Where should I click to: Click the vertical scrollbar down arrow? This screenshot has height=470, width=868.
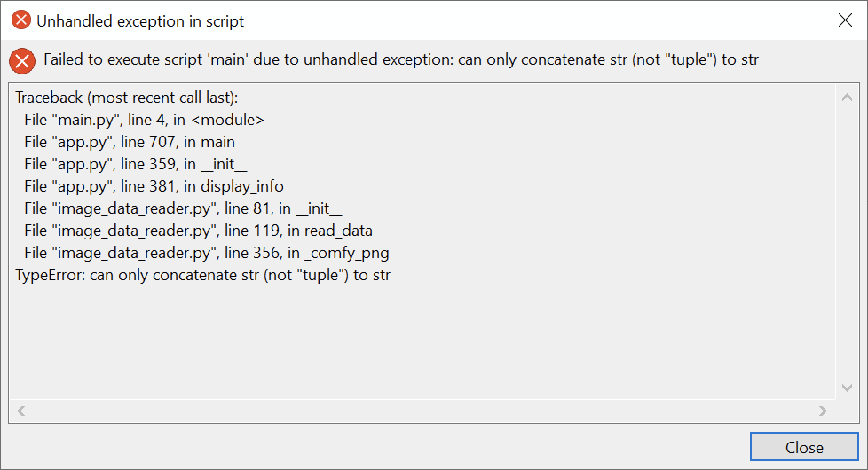point(847,388)
